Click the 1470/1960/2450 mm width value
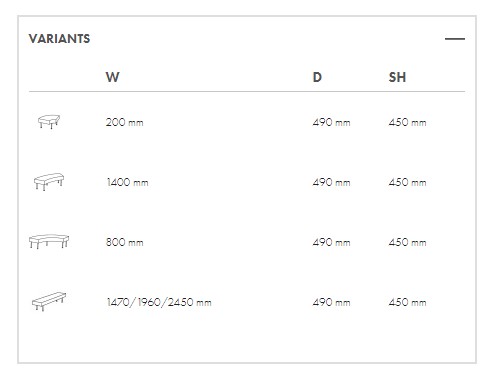 click(x=159, y=302)
